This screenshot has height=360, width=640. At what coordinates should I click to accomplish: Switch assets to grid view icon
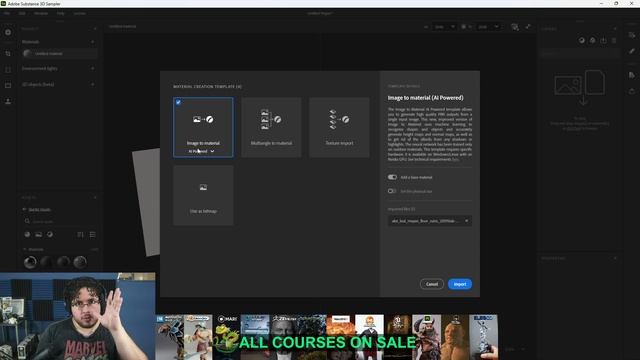point(80,235)
